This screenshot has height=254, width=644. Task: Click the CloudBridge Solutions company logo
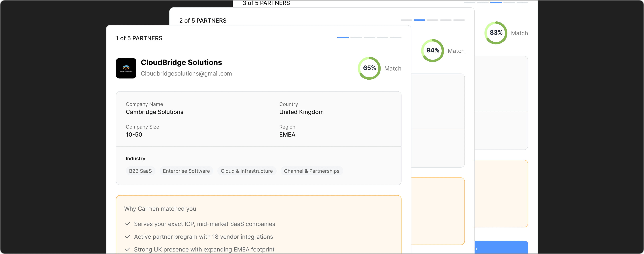[x=126, y=68]
